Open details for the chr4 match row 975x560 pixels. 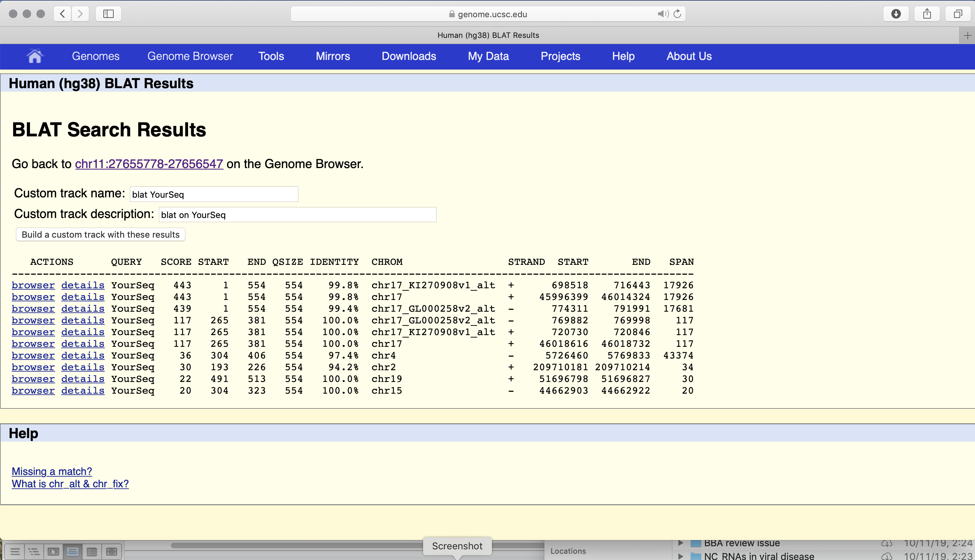83,355
